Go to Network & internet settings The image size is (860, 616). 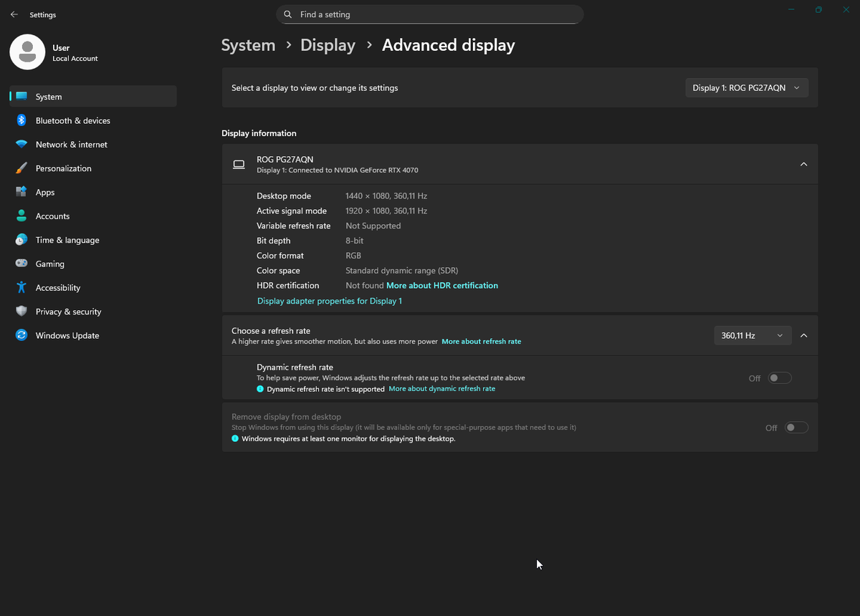tap(93, 144)
